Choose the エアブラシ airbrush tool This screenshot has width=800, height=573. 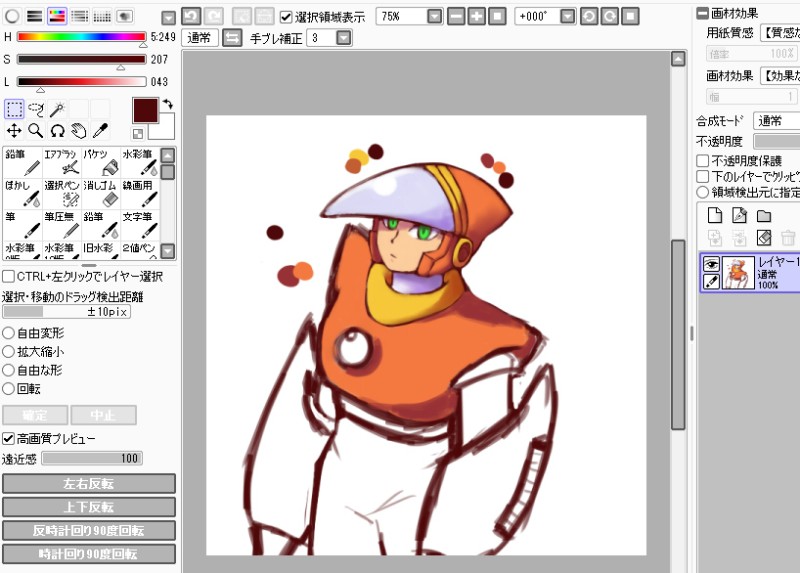[x=62, y=162]
